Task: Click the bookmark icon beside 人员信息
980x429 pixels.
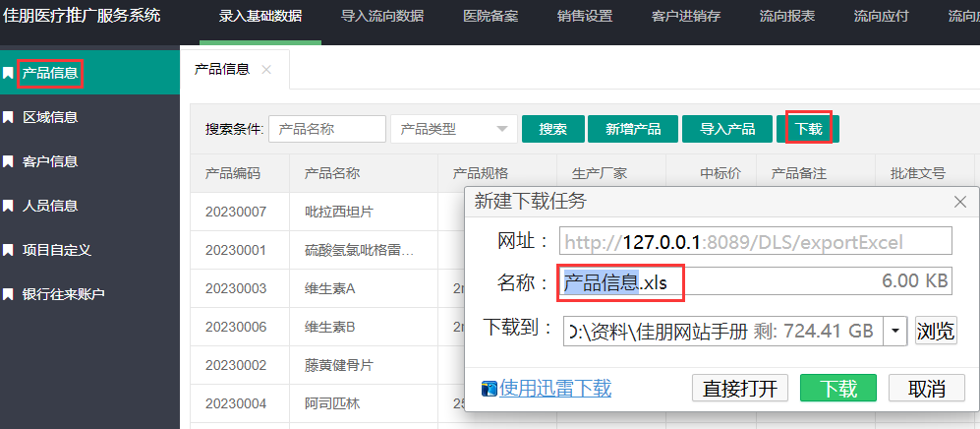Action: [9, 206]
